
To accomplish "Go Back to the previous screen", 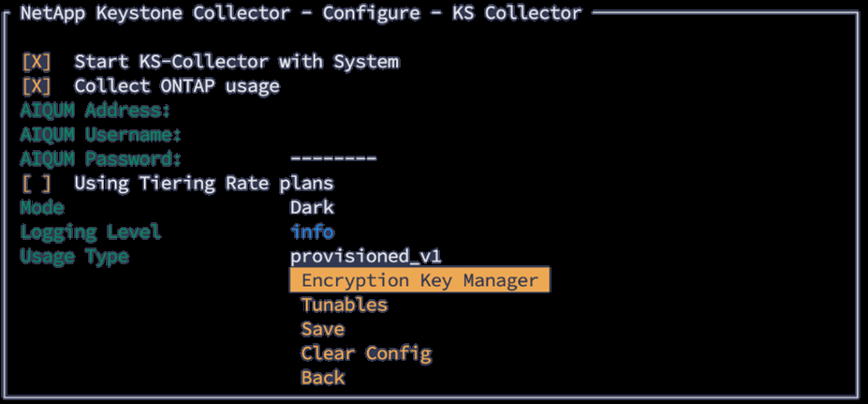I will (322, 378).
